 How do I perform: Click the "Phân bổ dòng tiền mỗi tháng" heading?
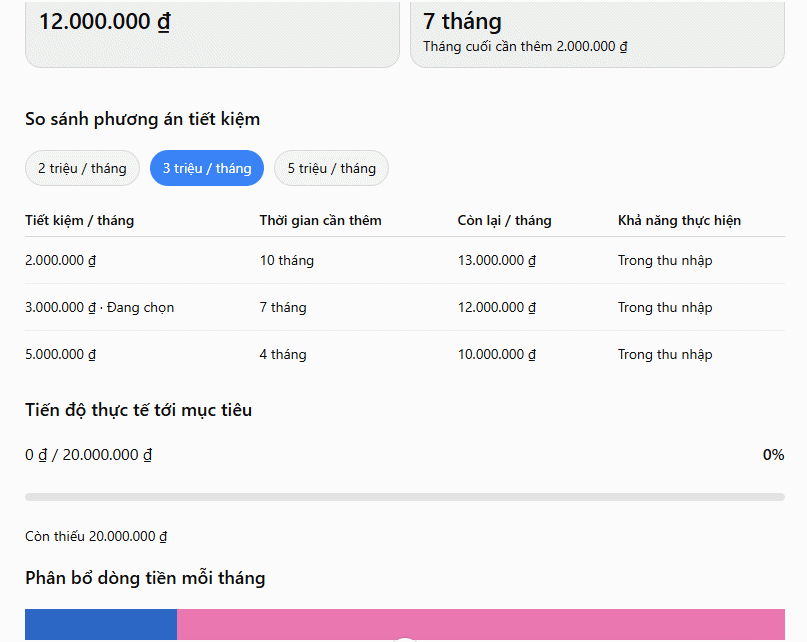coord(145,578)
